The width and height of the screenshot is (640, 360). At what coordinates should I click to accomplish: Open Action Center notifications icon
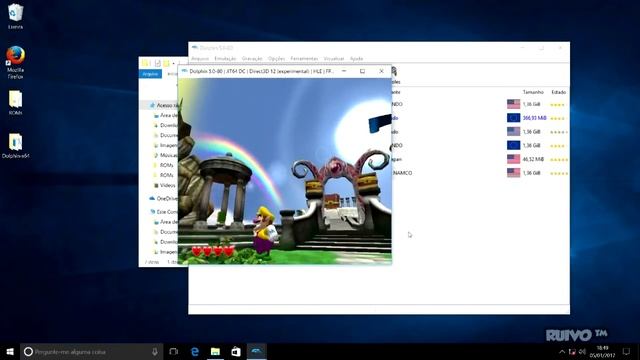click(626, 351)
